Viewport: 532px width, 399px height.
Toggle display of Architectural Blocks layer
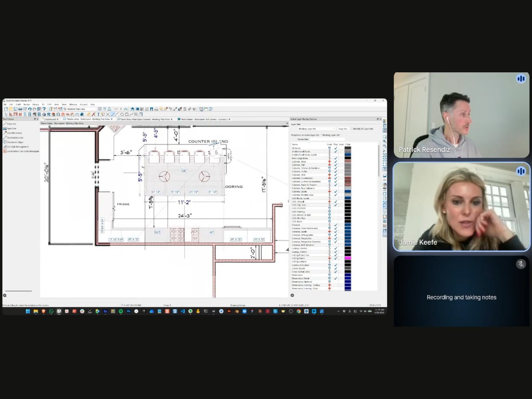[x=336, y=152]
